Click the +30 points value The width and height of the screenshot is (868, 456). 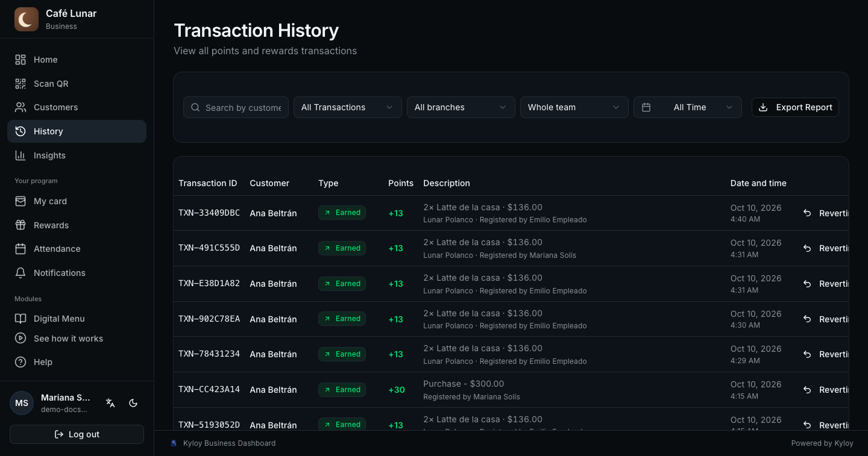(397, 390)
